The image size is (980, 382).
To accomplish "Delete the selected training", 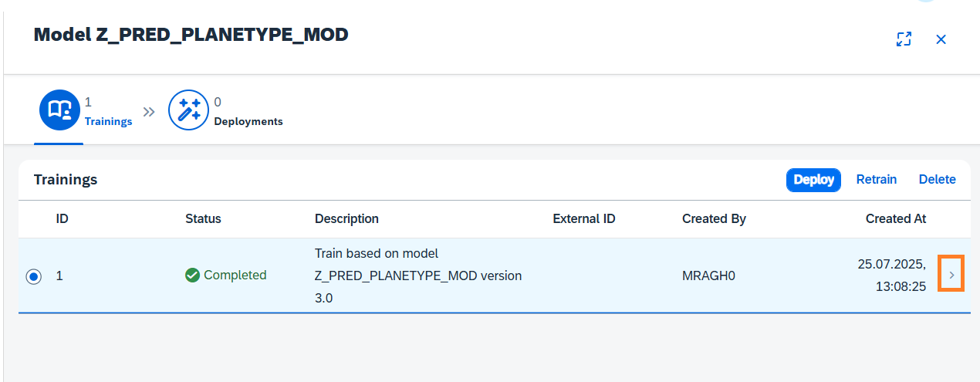I will tap(937, 180).
